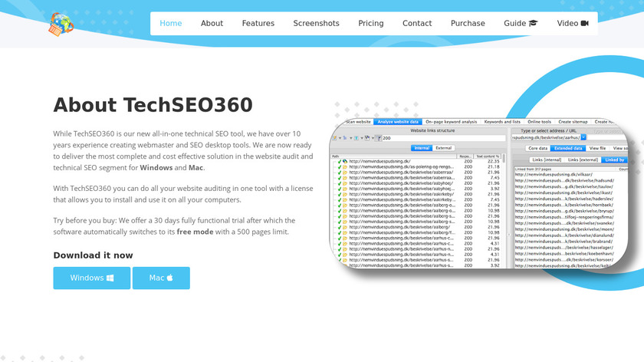Select the linked URL ending beskrivelse/moen/
The height and width of the screenshot is (362, 644).
564,229
